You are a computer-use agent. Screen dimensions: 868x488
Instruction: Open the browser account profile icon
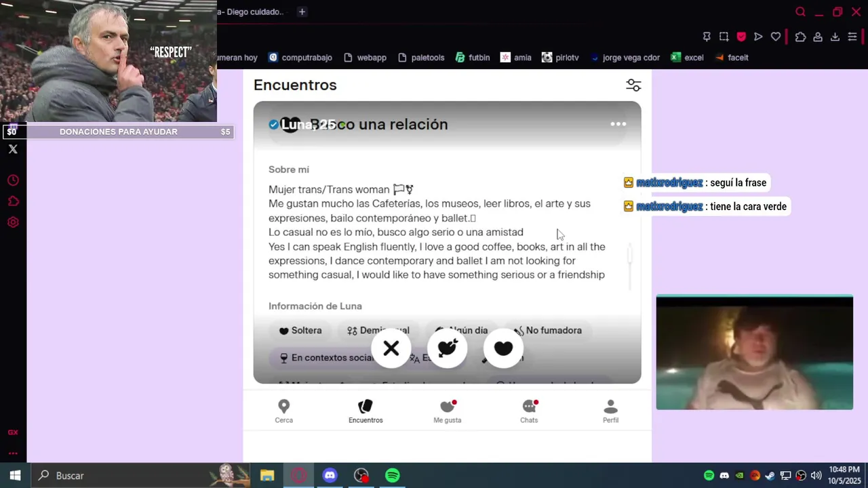coord(818,37)
